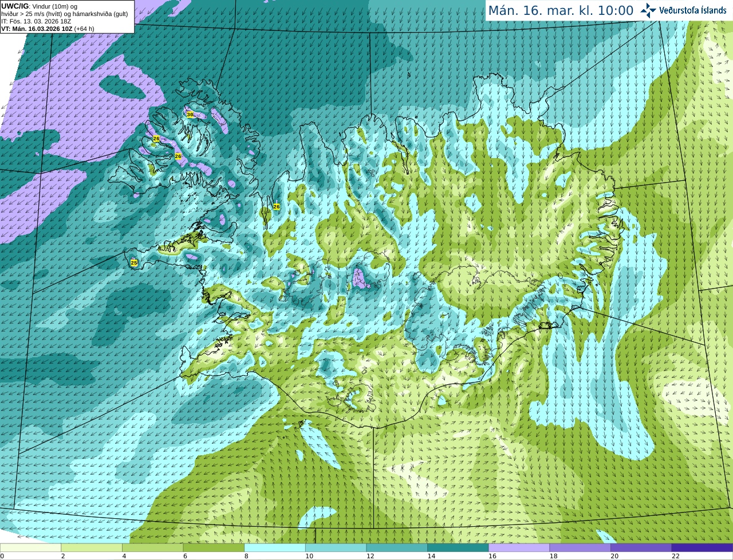733x560 pixels.
Task: Click the legend value 6
Action: (186, 556)
